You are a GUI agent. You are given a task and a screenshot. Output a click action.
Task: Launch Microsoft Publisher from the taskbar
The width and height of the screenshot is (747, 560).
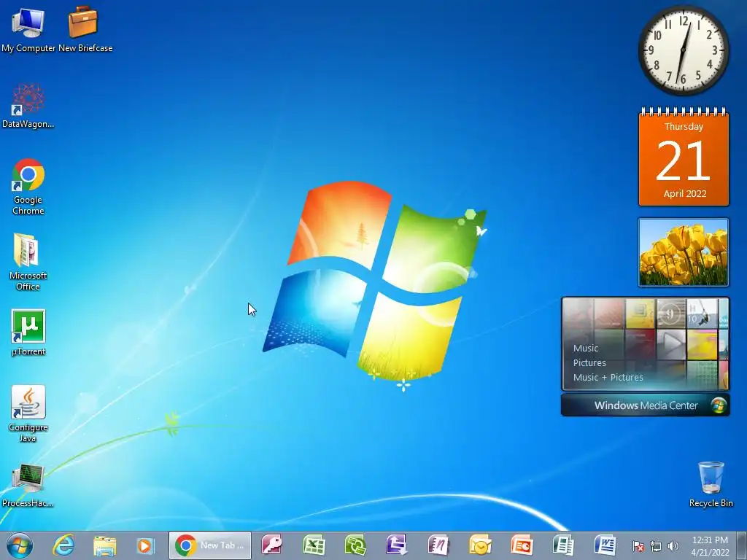[x=563, y=545]
